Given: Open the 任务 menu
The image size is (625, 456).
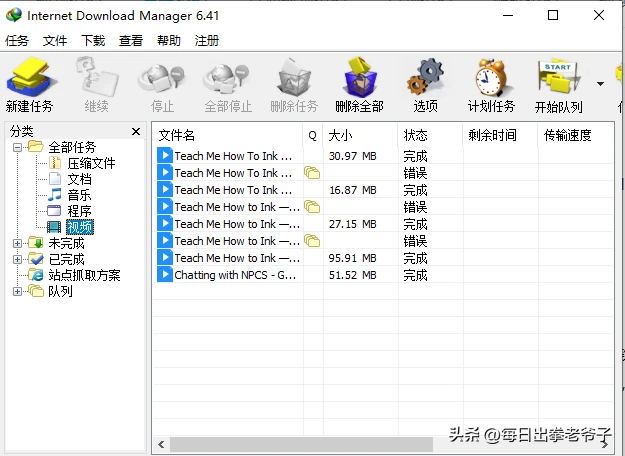Looking at the screenshot, I should click(x=17, y=40).
